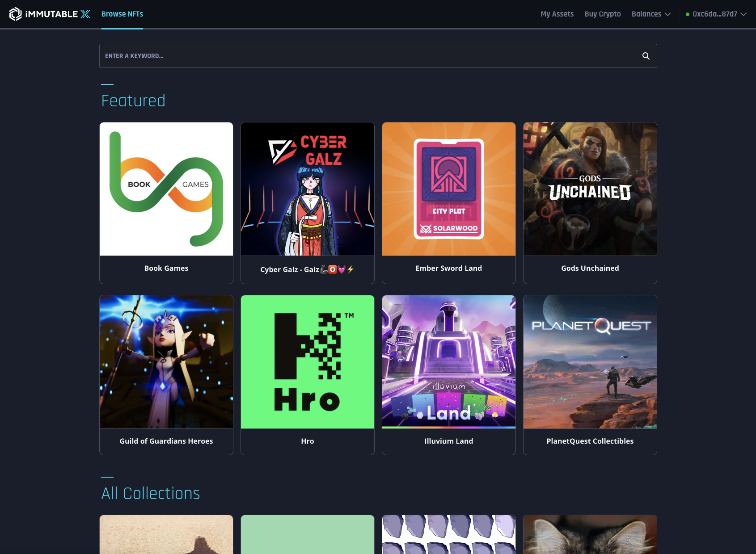756x554 pixels.
Task: Open the Cyber Galz collection image
Action: pos(308,189)
